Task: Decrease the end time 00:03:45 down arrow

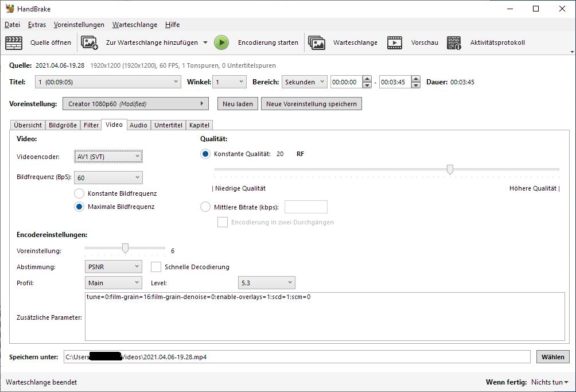Action: tap(416, 86)
